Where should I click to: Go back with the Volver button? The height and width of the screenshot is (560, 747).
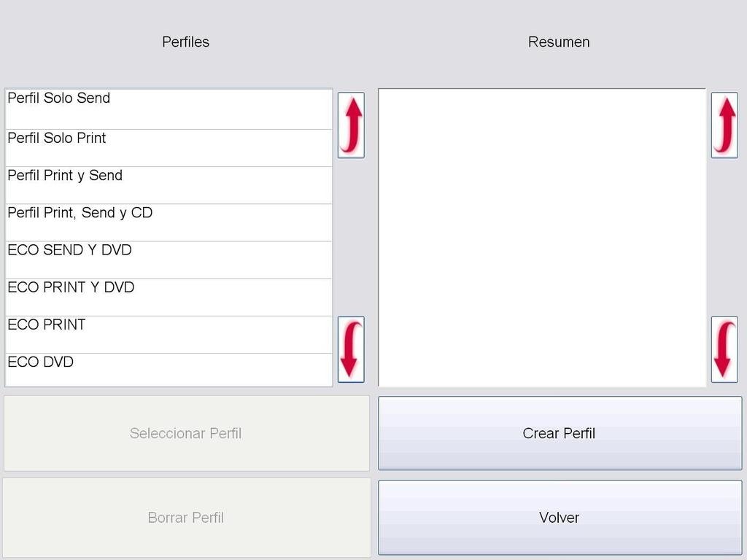pos(560,518)
